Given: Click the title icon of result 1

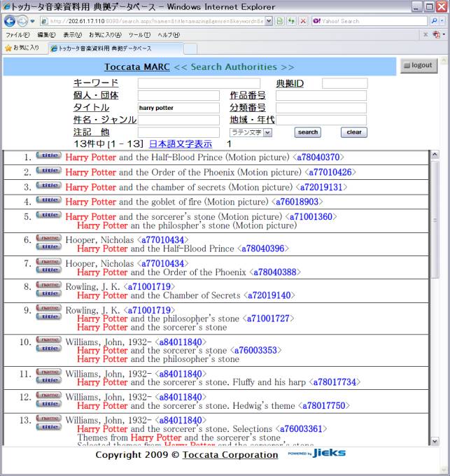Looking at the screenshot, I should coord(48,155).
